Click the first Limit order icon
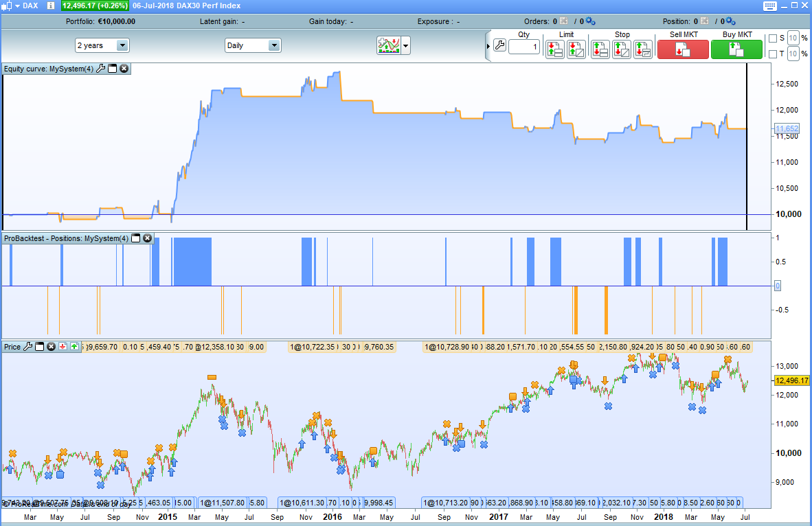The width and height of the screenshot is (812, 526). tap(554, 49)
